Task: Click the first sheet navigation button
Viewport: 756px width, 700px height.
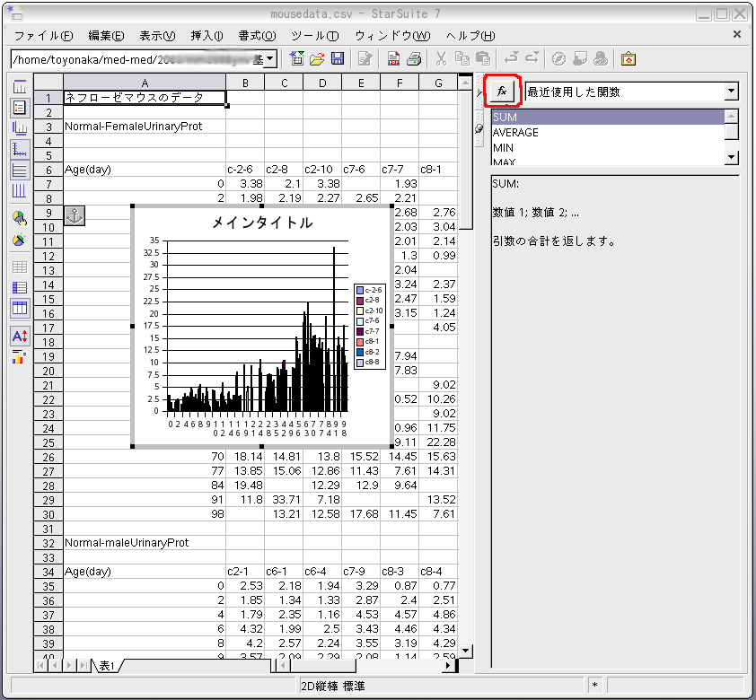Action: pyautogui.click(x=41, y=666)
